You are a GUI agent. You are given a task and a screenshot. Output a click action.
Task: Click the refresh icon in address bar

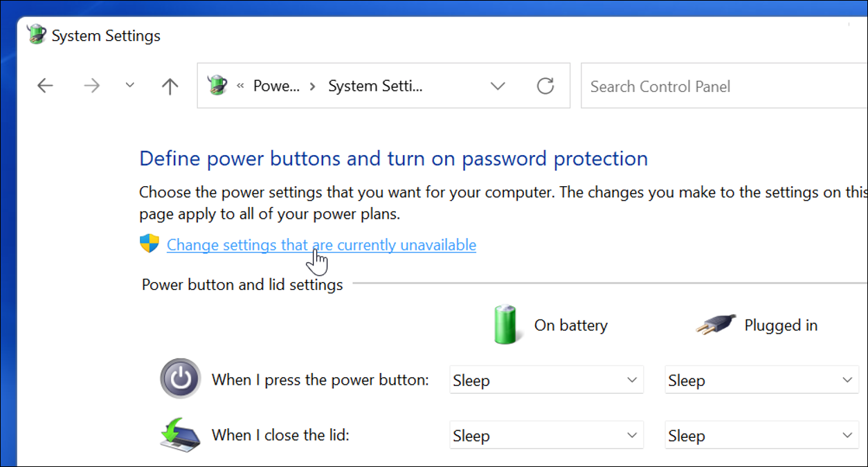pyautogui.click(x=545, y=86)
